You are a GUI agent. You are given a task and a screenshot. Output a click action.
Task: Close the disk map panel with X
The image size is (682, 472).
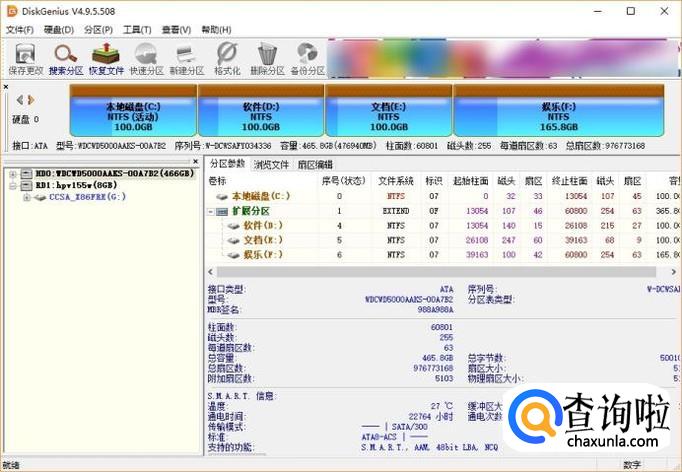coord(6,87)
